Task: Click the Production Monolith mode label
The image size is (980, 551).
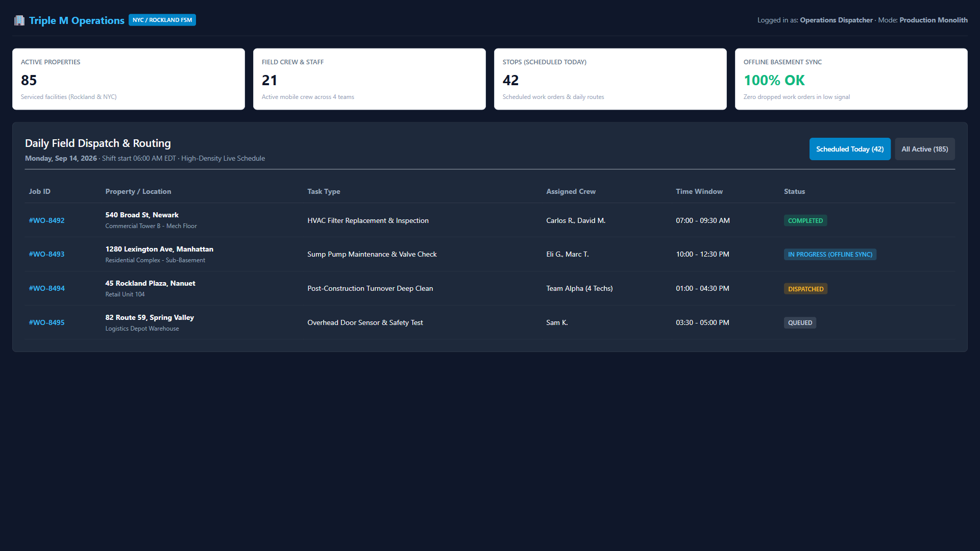Action: (934, 20)
